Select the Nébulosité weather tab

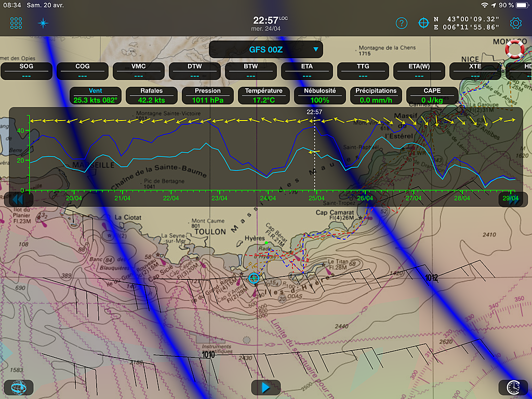(x=320, y=96)
